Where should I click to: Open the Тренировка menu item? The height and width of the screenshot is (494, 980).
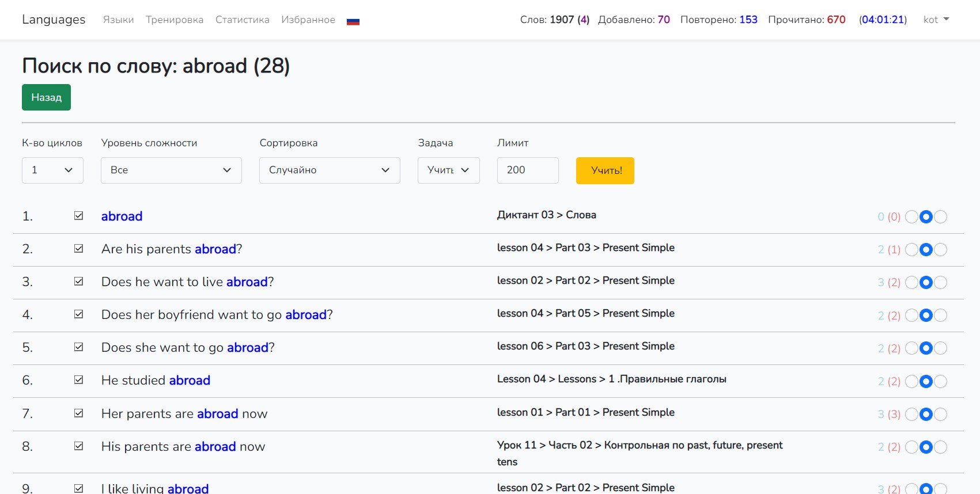pyautogui.click(x=175, y=20)
